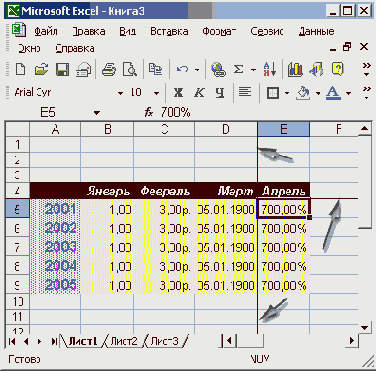Click the New workbook icon

click(x=20, y=69)
